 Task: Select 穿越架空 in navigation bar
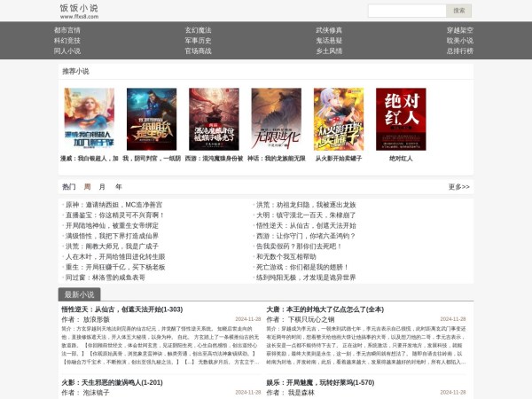tap(459, 29)
